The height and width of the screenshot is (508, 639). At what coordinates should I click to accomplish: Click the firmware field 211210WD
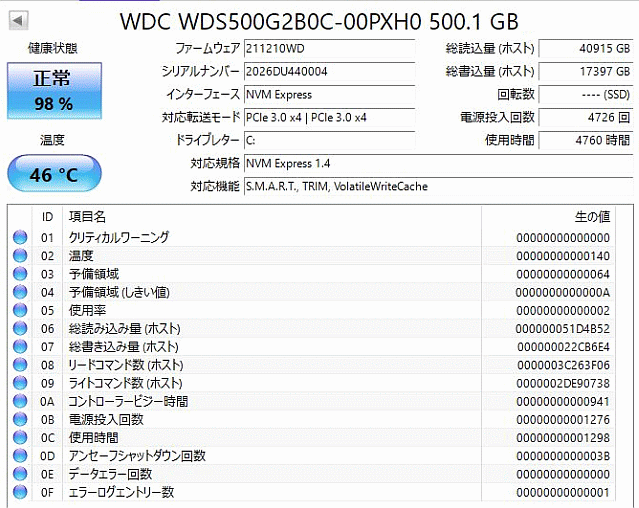pos(329,49)
